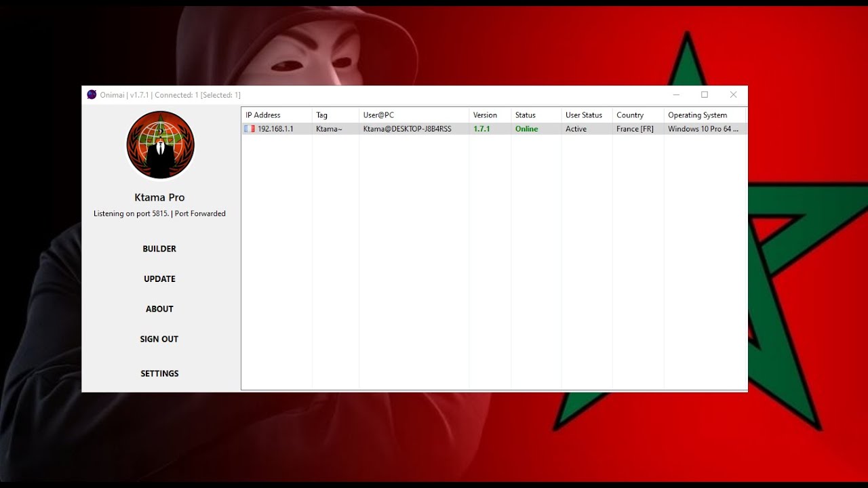Click the France [FR] country cell
The image size is (868, 488).
coord(635,129)
